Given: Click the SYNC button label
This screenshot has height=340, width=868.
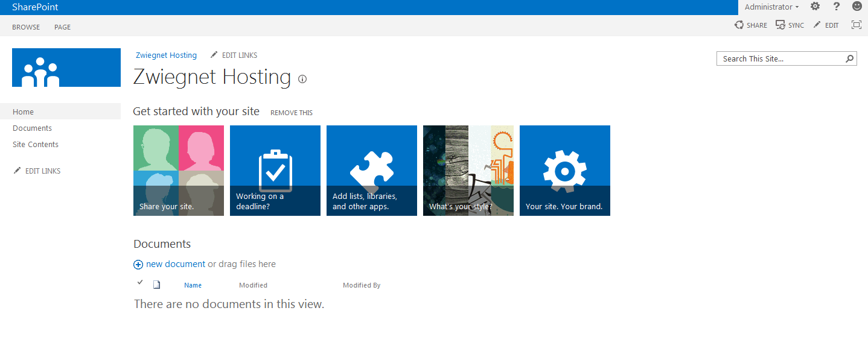Looking at the screenshot, I should pos(796,25).
